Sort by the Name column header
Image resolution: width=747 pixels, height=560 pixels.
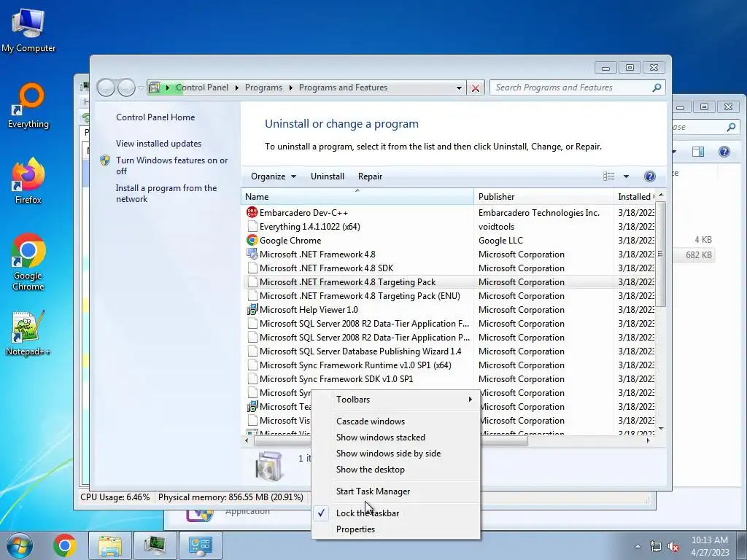357,197
